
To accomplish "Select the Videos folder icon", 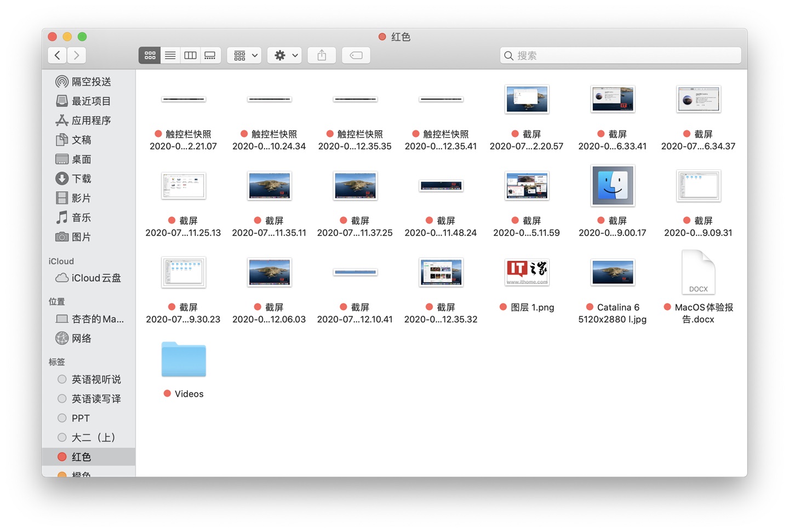I will 184,359.
